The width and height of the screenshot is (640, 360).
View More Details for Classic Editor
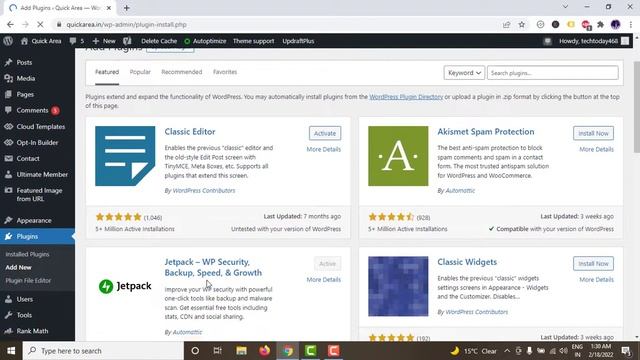pos(324,149)
